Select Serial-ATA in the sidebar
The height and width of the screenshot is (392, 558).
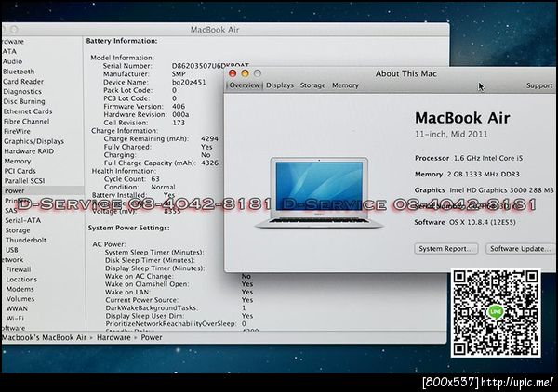(x=23, y=220)
